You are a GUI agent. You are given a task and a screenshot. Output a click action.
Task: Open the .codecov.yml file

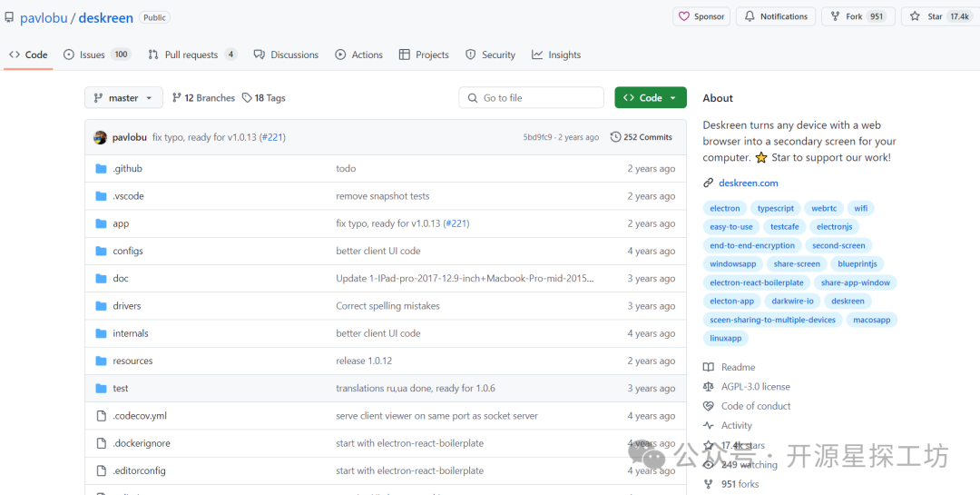coord(140,416)
